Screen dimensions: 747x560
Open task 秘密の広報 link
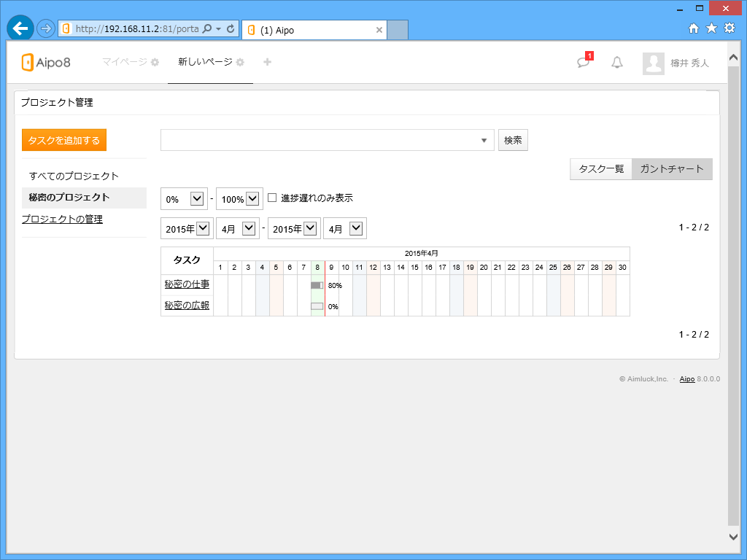(187, 306)
